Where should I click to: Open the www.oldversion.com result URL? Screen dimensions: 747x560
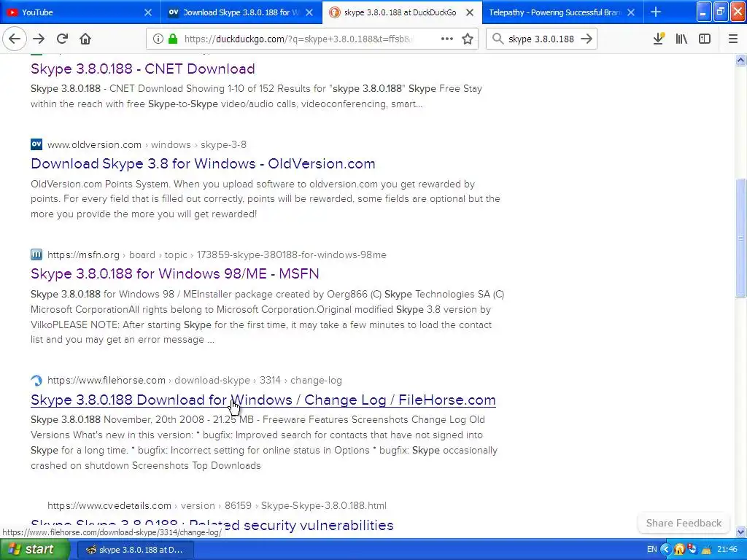[147, 145]
